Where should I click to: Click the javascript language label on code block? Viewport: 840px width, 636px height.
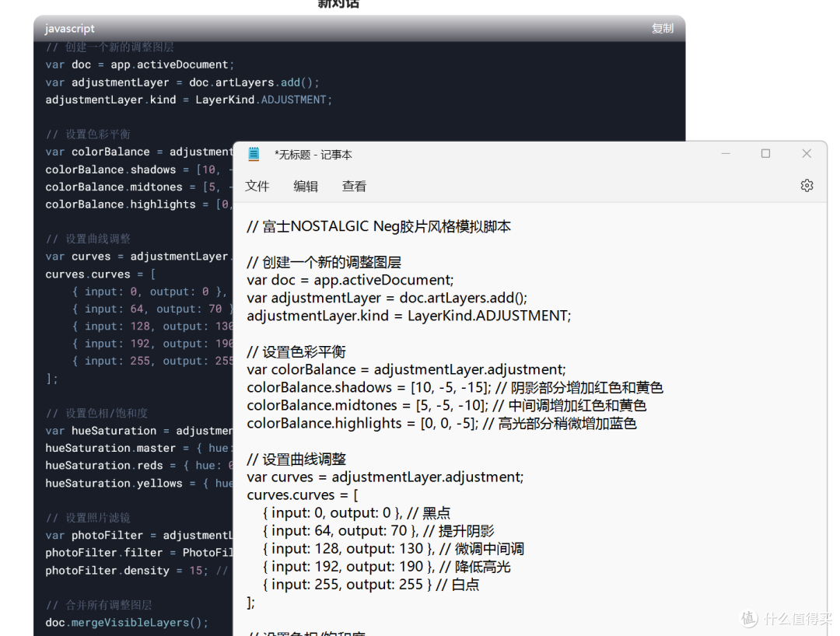pos(70,28)
